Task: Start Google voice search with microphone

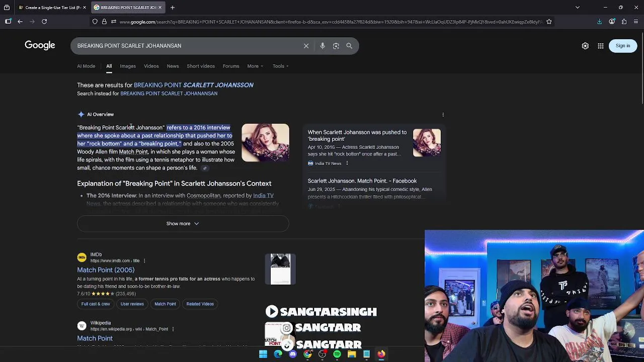Action: click(323, 46)
